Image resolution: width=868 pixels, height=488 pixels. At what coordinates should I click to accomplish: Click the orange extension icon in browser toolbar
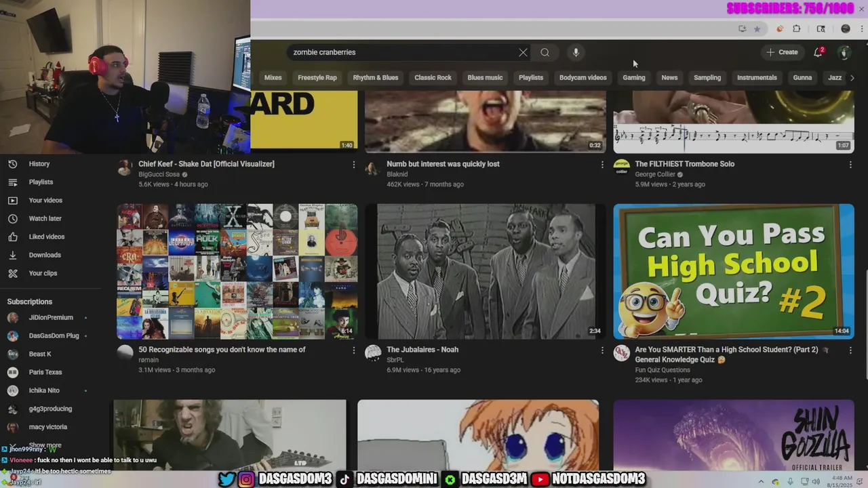(779, 28)
